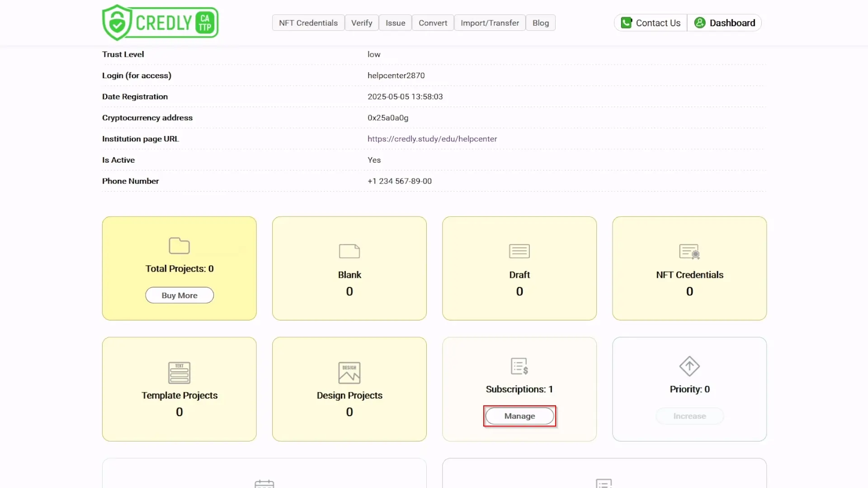The width and height of the screenshot is (868, 488).
Task: Select the Design Projects card count
Action: [x=349, y=412]
